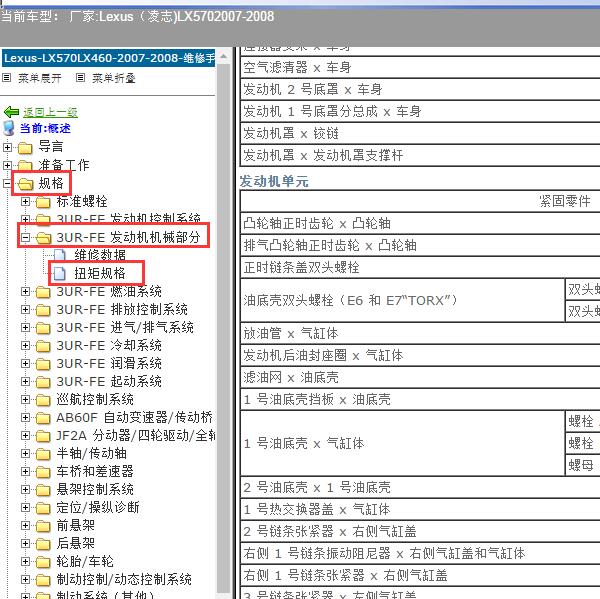Click the 油底壳双头螺栓 (E6 和 E7) cell

[403, 300]
